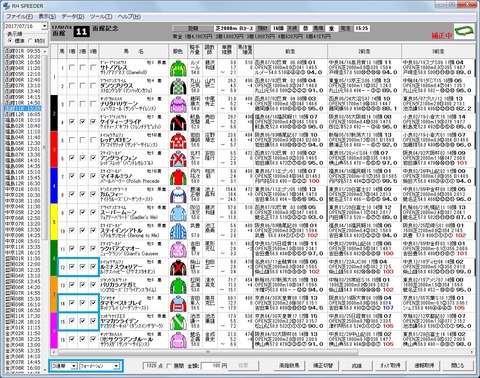Check 2着 box for horse 5 レッドソロモン
Image resolution: width=480 pixels, height=378 pixels.
tap(82, 140)
